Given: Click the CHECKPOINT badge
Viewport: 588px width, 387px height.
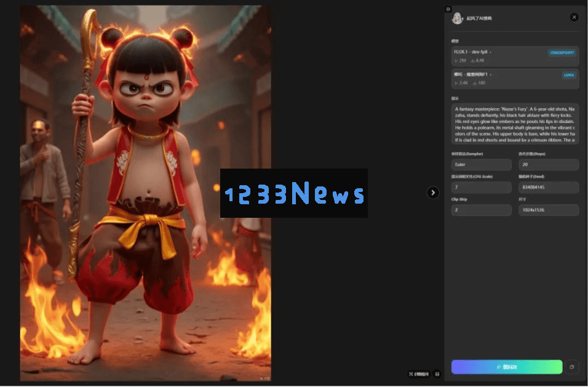Looking at the screenshot, I should (562, 52).
